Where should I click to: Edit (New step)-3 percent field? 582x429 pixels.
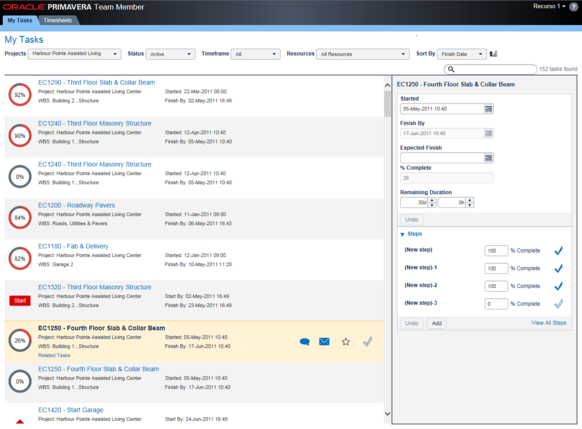(496, 304)
